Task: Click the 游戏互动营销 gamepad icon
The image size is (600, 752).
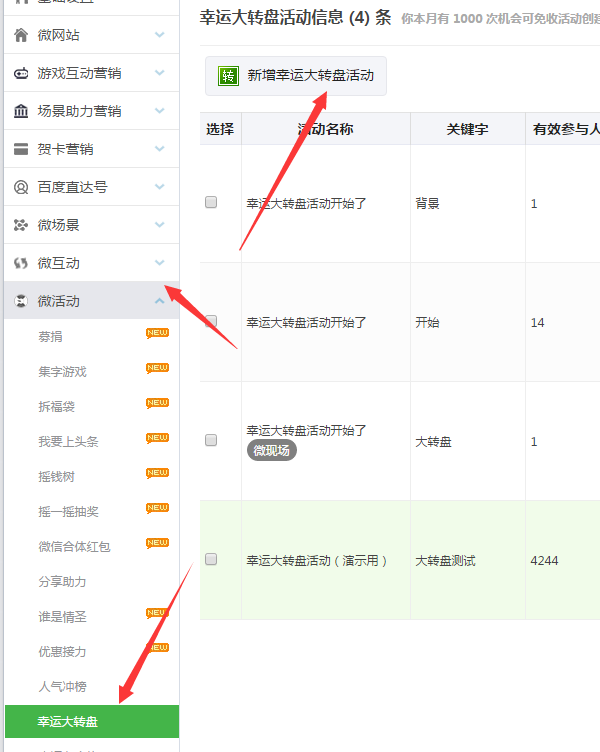Action: (21, 73)
